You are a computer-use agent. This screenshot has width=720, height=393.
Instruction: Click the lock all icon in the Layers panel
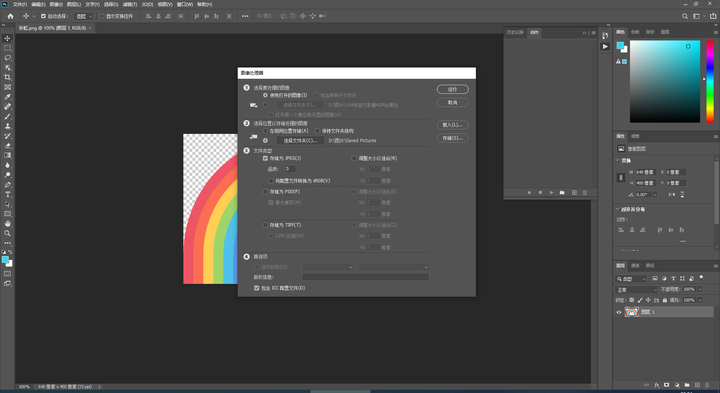pyautogui.click(x=664, y=300)
